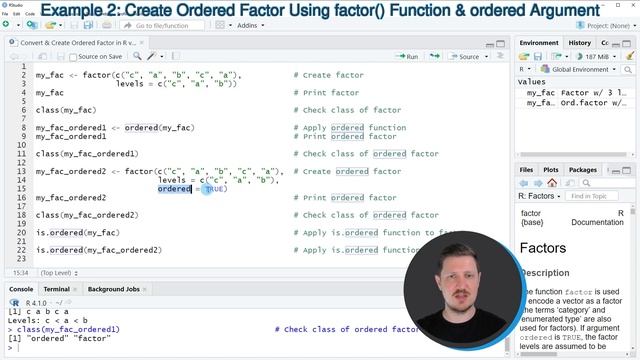640x360 pixels.
Task: Click the Help home icon
Action: [x=552, y=182]
